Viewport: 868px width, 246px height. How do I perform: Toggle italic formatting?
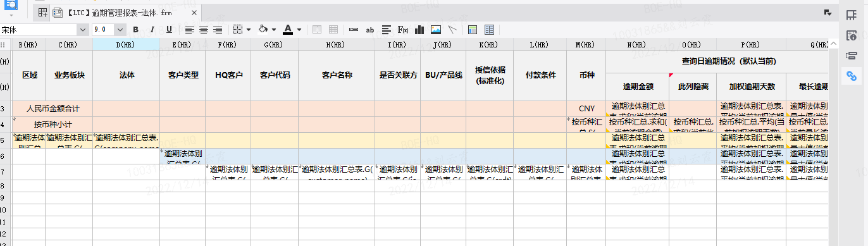click(152, 30)
